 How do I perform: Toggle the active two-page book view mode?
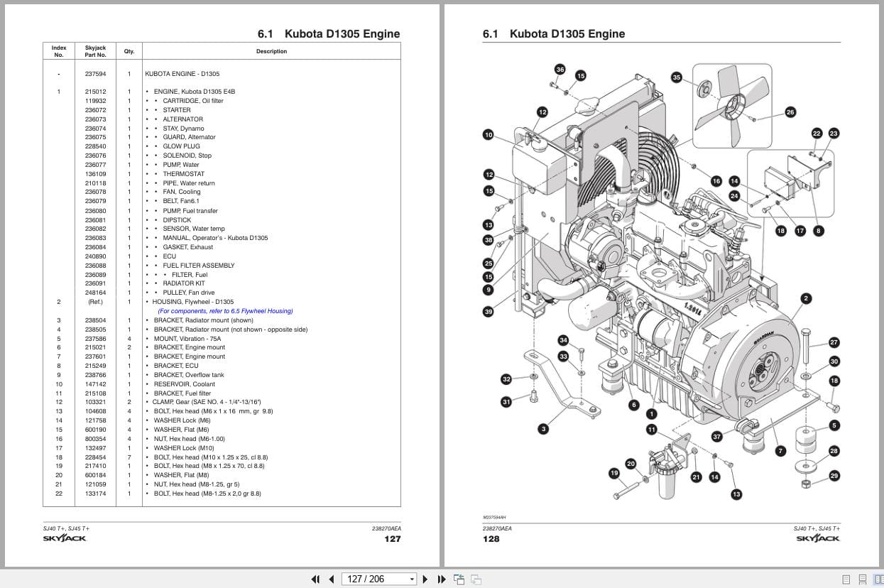tap(879, 579)
